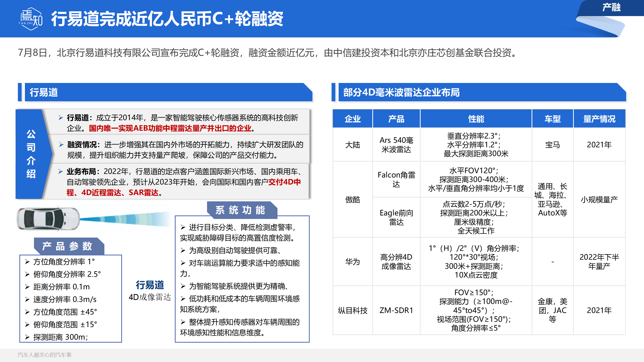Click the ZM-SDR1 product cell
The width and height of the screenshot is (644, 362).
coord(396,310)
